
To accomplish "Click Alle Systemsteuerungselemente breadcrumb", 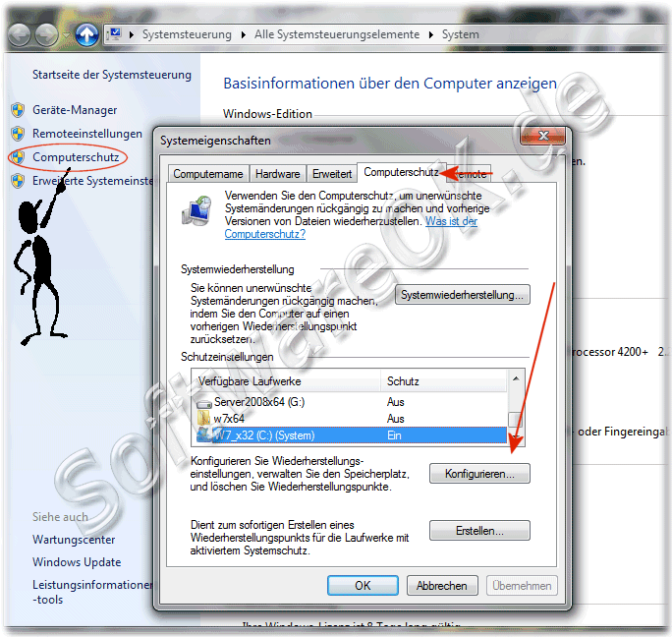I will click(337, 34).
